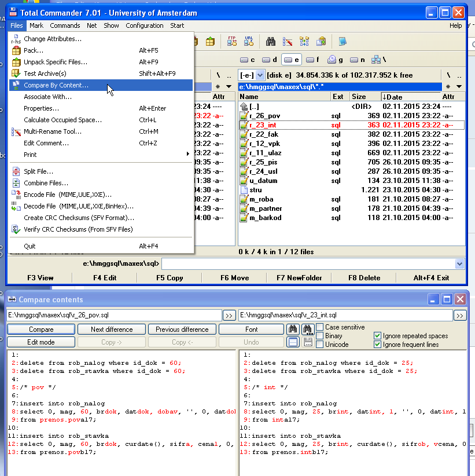Image resolution: width=475 pixels, height=476 pixels.
Task: Open right panel favorites asterisk button
Action: (448, 87)
